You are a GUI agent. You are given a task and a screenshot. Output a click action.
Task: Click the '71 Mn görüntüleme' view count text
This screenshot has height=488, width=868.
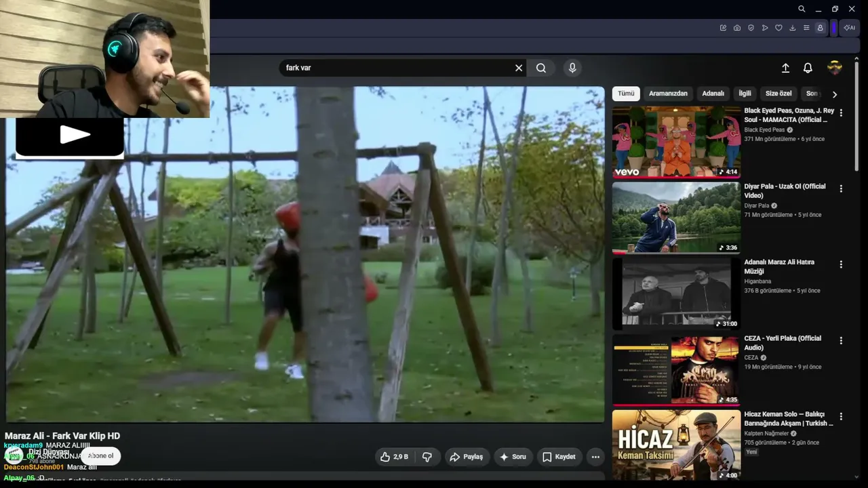(768, 215)
